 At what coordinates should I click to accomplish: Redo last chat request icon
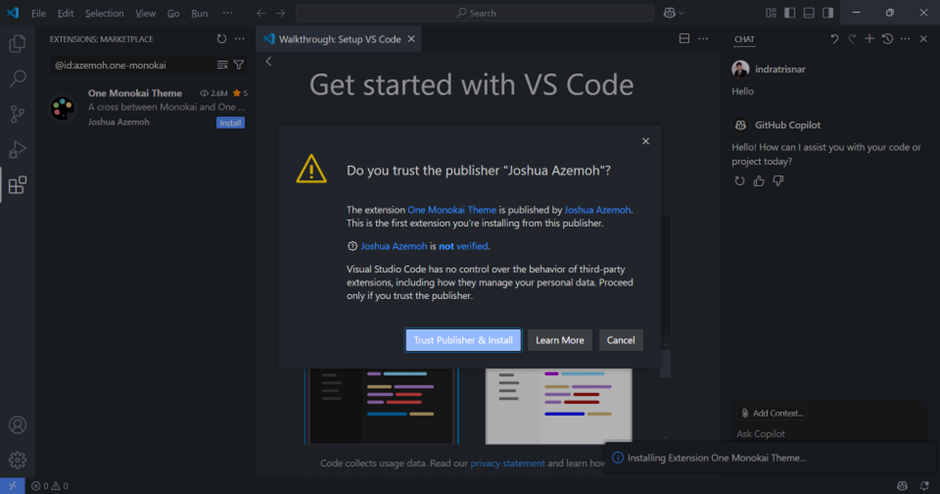[852, 39]
